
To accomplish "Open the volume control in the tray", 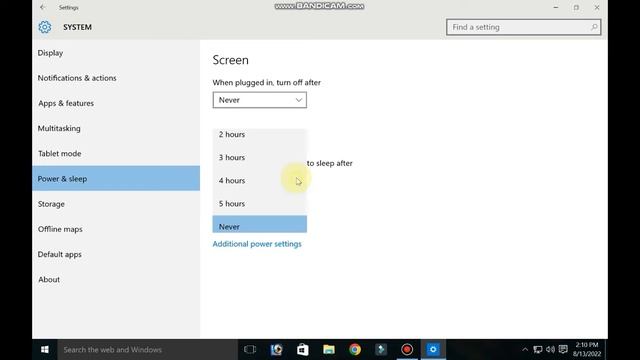I will pyautogui.click(x=550, y=349).
